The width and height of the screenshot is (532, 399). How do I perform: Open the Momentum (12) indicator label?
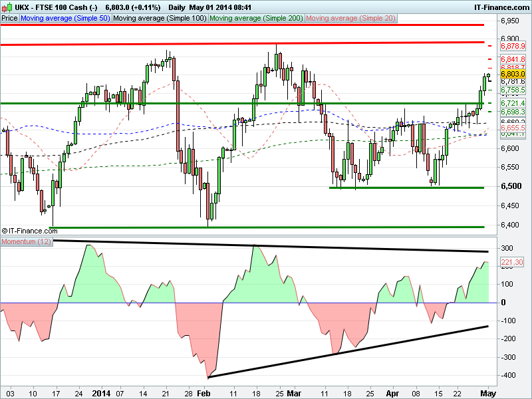click(x=27, y=241)
